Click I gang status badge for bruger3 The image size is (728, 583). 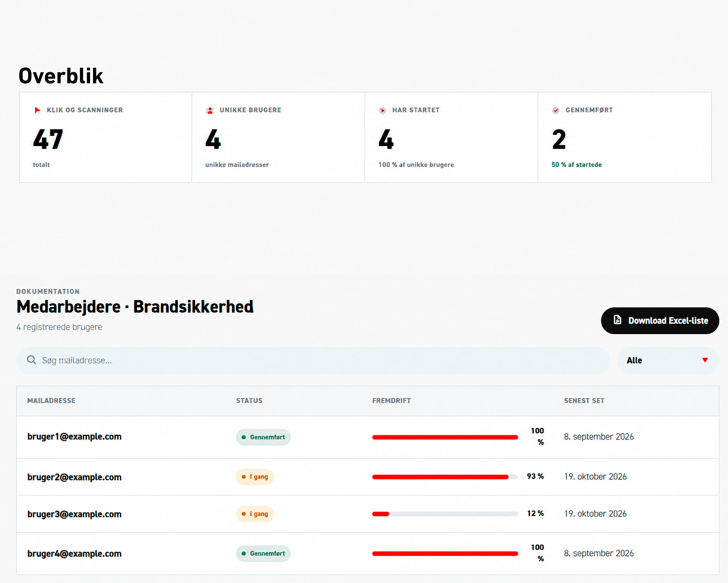tap(255, 514)
